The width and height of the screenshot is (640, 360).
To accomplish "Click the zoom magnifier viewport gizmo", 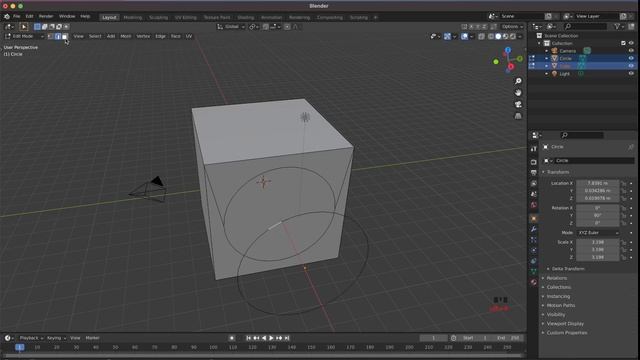I will click(518, 81).
